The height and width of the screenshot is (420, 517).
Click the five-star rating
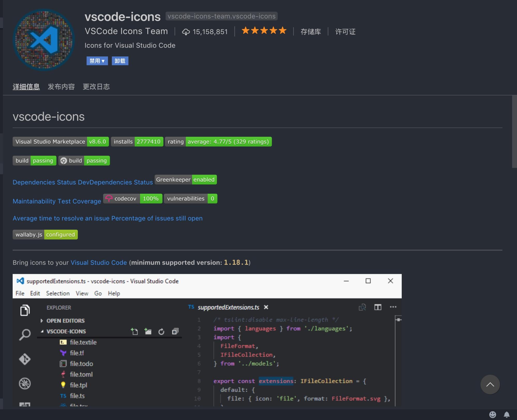[264, 31]
